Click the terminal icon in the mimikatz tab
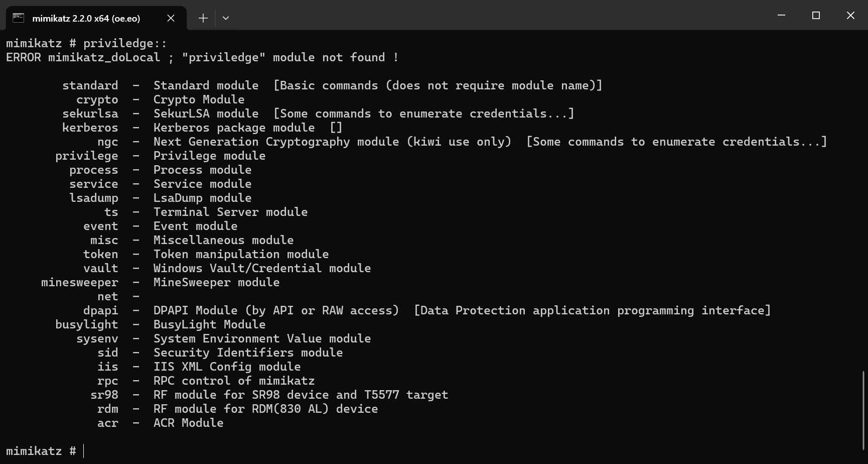Viewport: 868px width, 464px height. click(x=18, y=18)
